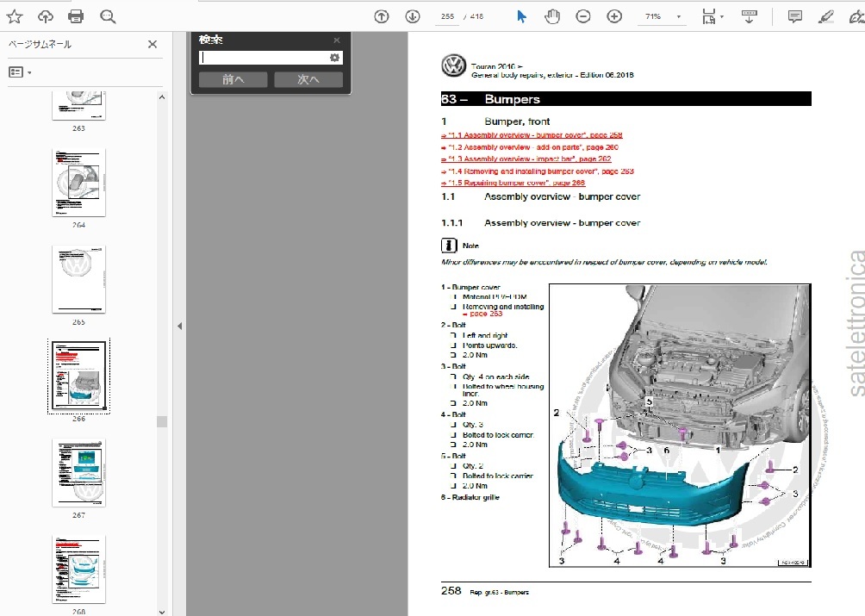Open link 1.2 Assembly overview add-on parts
The image size is (865, 616).
click(x=530, y=147)
